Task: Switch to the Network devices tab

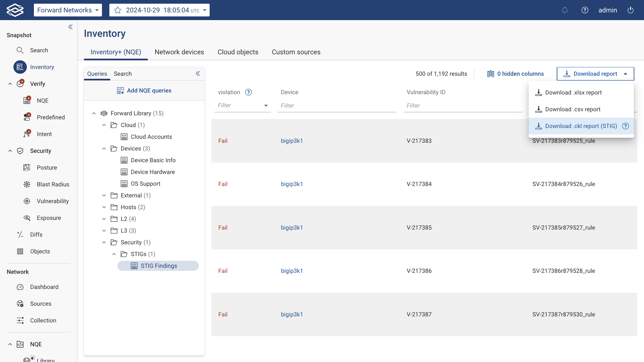Action: point(179,52)
